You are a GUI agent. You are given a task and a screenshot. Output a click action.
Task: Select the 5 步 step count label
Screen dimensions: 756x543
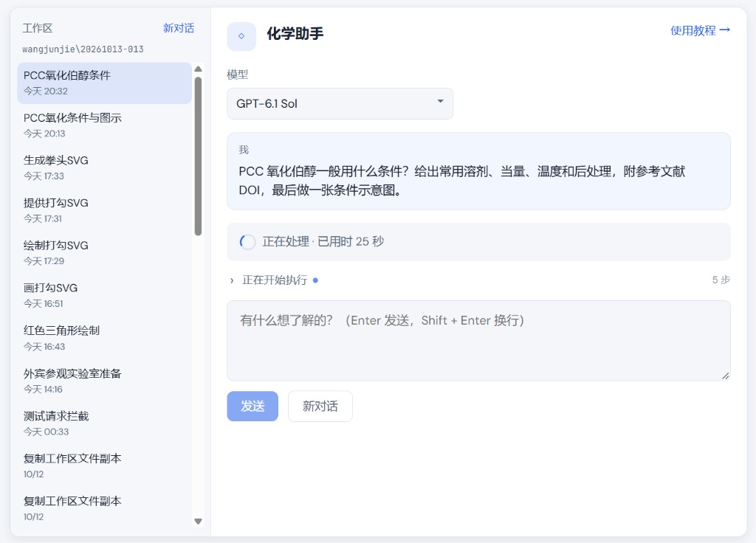tap(721, 280)
